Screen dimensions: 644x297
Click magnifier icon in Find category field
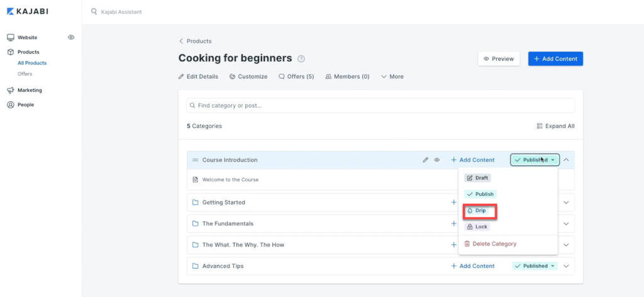(x=192, y=106)
